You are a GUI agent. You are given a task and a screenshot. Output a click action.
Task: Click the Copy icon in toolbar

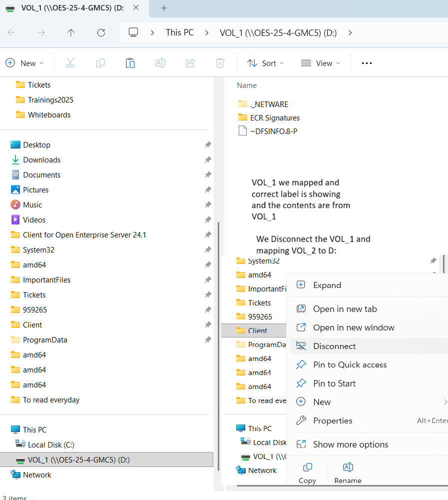[100, 63]
